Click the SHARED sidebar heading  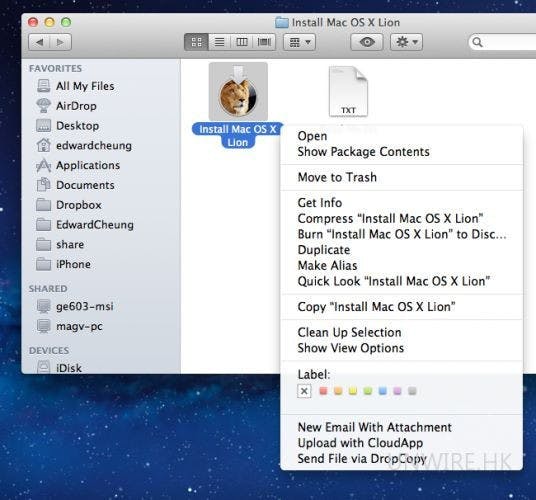click(48, 288)
